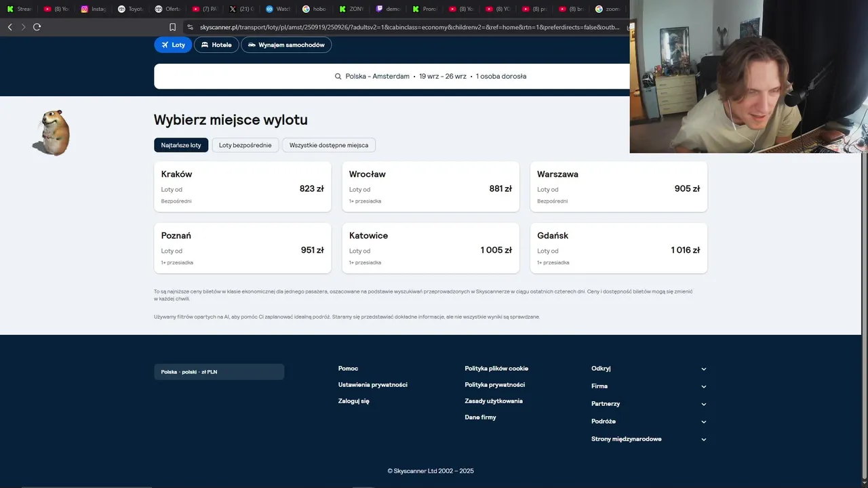Click the skyscanner.pl URL in the address bar

coord(410,27)
